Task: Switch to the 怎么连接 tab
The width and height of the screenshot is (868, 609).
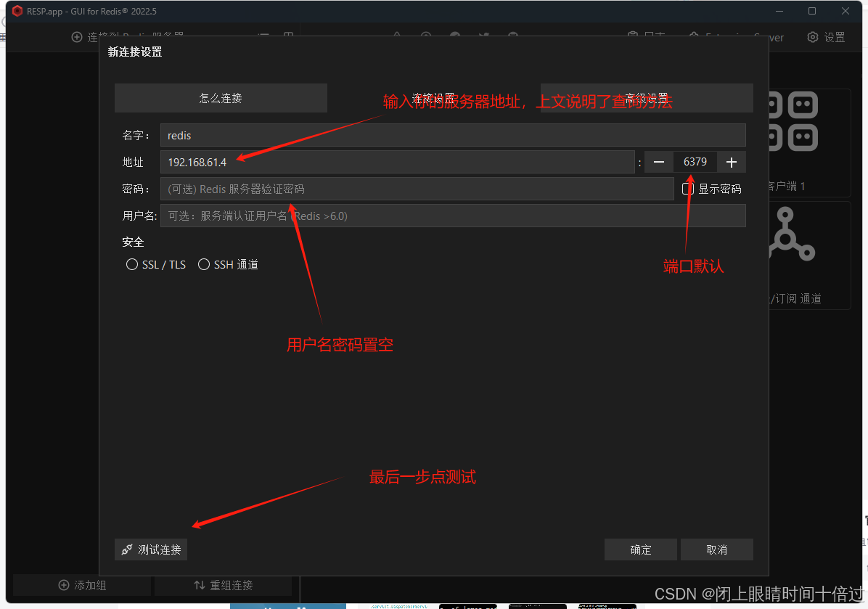Action: 221,98
